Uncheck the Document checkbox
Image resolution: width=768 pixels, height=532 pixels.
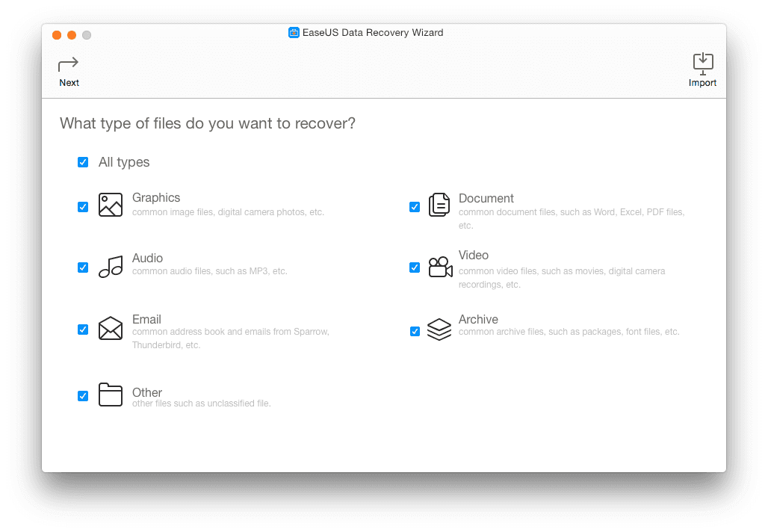point(415,207)
